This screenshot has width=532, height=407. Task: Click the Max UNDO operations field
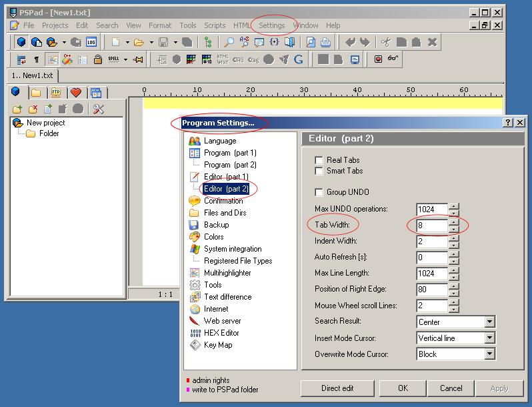coord(432,209)
